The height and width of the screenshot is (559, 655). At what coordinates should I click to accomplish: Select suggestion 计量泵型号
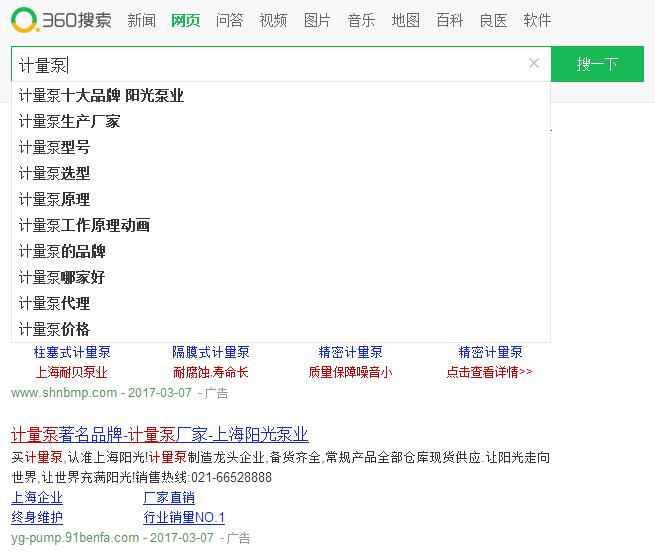(x=281, y=147)
